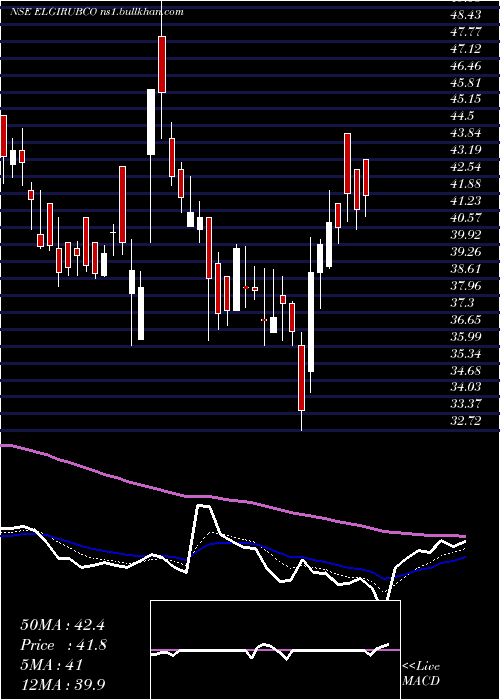Click the 39.26 price axis label
Viewport: 500px width, 700px height.
coord(467,252)
